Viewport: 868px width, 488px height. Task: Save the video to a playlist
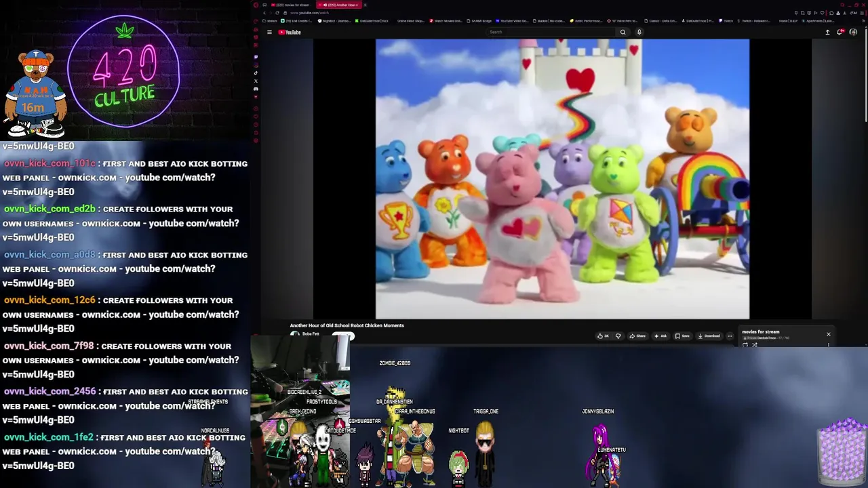(682, 336)
